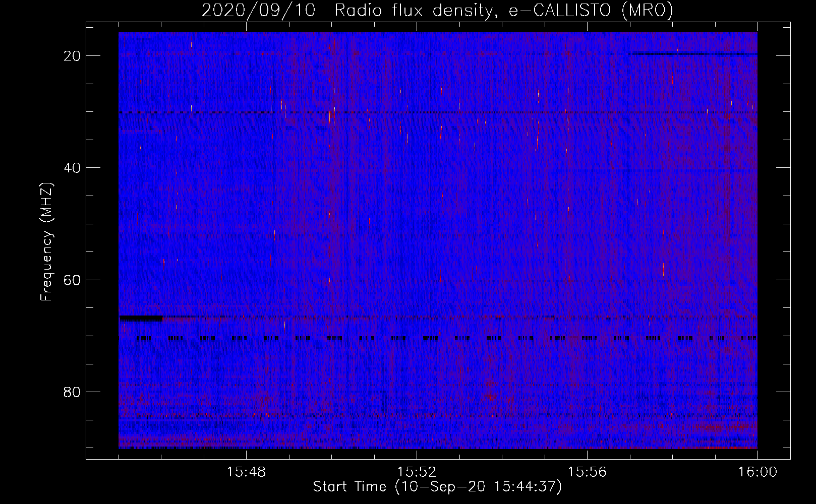Click the 20 MHz frequency tick label
816x504 pixels.
click(x=73, y=55)
